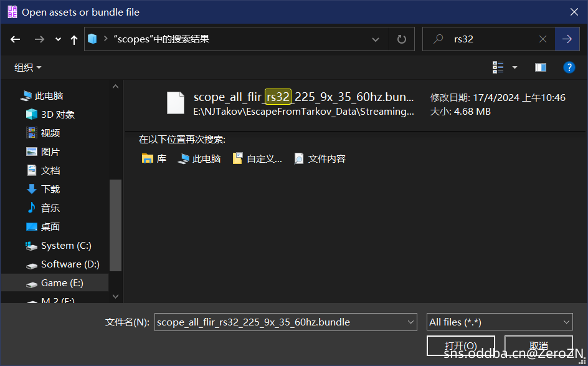This screenshot has width=588, height=366.
Task: Run the search with arrow button
Action: coord(567,39)
